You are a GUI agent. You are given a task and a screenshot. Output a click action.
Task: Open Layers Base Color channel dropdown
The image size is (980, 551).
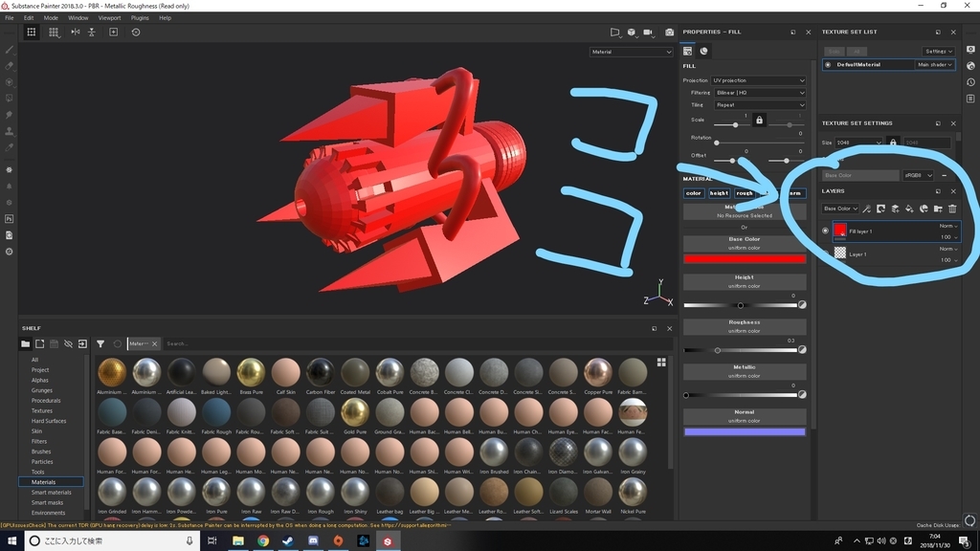click(840, 209)
